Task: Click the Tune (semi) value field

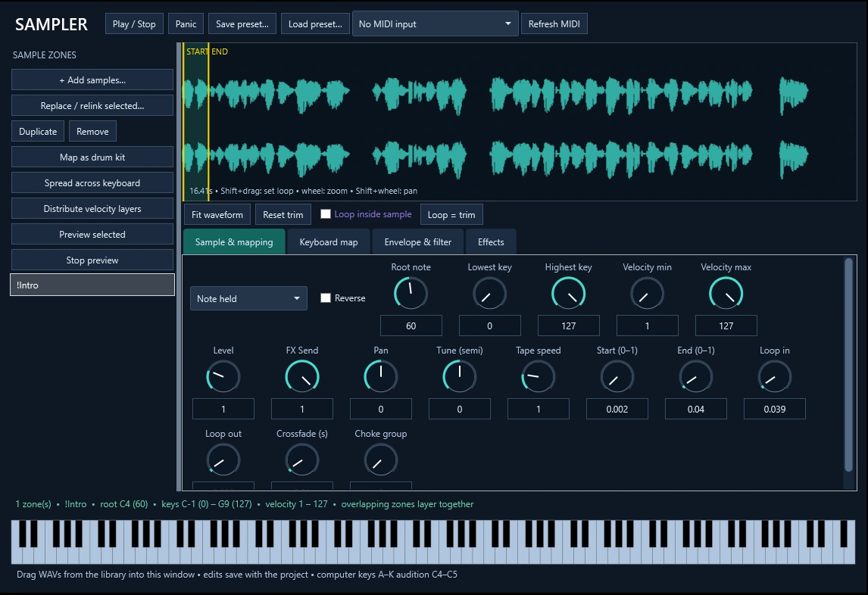Action: point(460,409)
